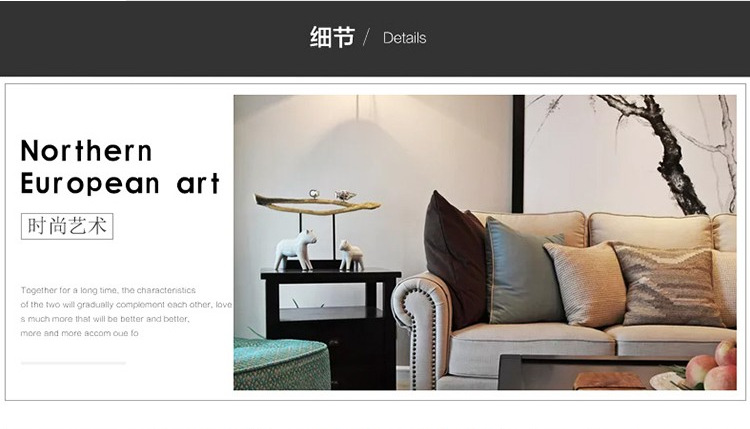Click the ink tree branch painting

coord(630,154)
